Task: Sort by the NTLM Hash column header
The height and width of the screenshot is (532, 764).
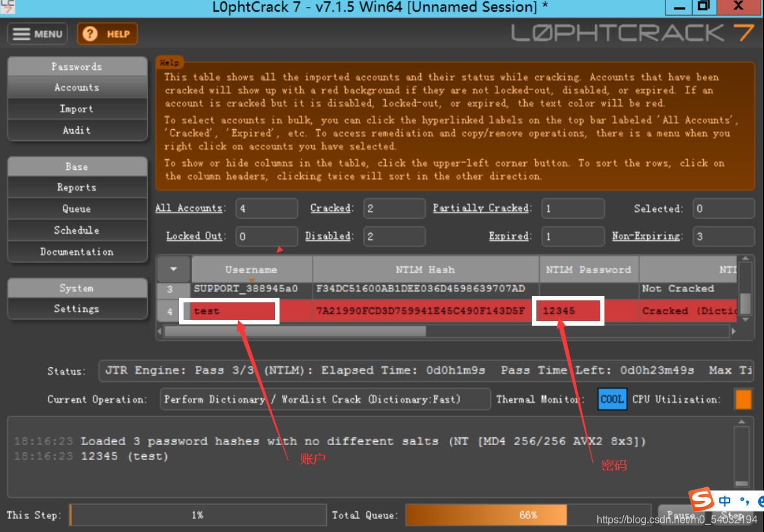Action: pos(425,270)
